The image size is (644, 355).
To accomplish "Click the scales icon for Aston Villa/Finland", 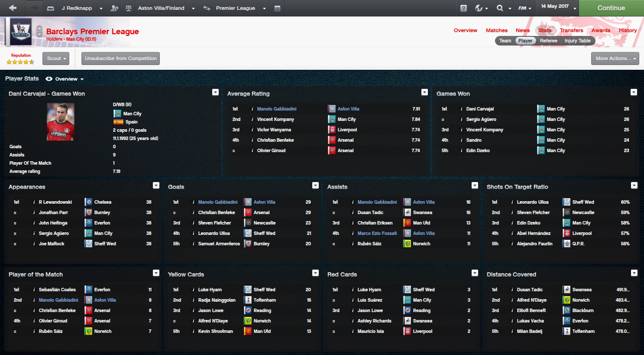I will tap(129, 8).
